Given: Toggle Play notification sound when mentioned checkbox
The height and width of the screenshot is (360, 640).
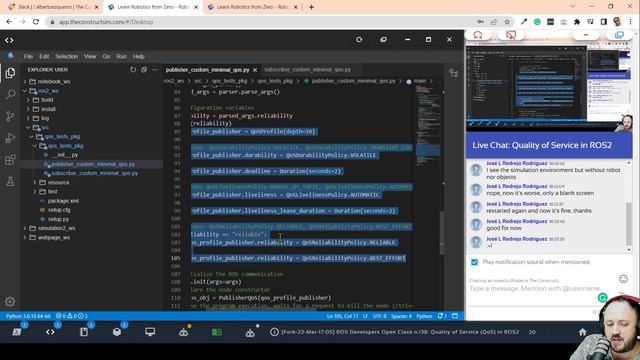Looking at the screenshot, I should pos(474,262).
